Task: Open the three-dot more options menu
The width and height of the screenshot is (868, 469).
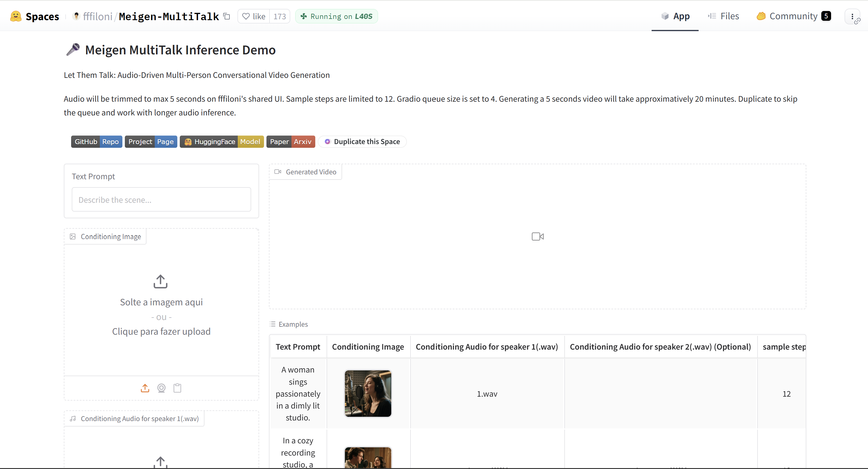Action: coord(852,16)
